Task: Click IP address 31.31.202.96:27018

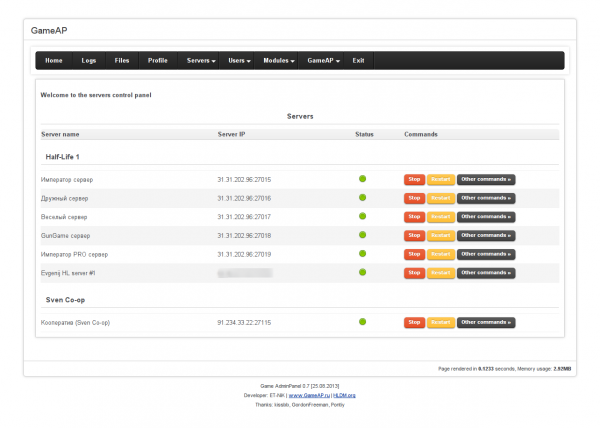Action: (x=244, y=236)
